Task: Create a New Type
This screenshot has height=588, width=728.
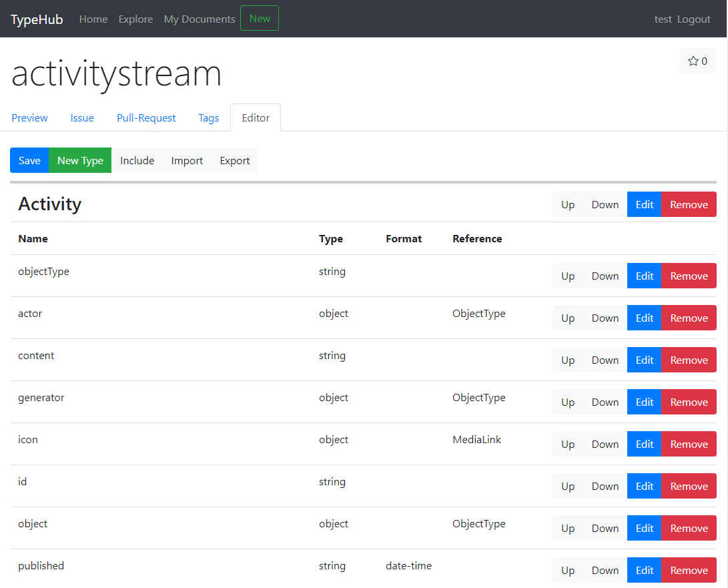Action: pos(80,160)
